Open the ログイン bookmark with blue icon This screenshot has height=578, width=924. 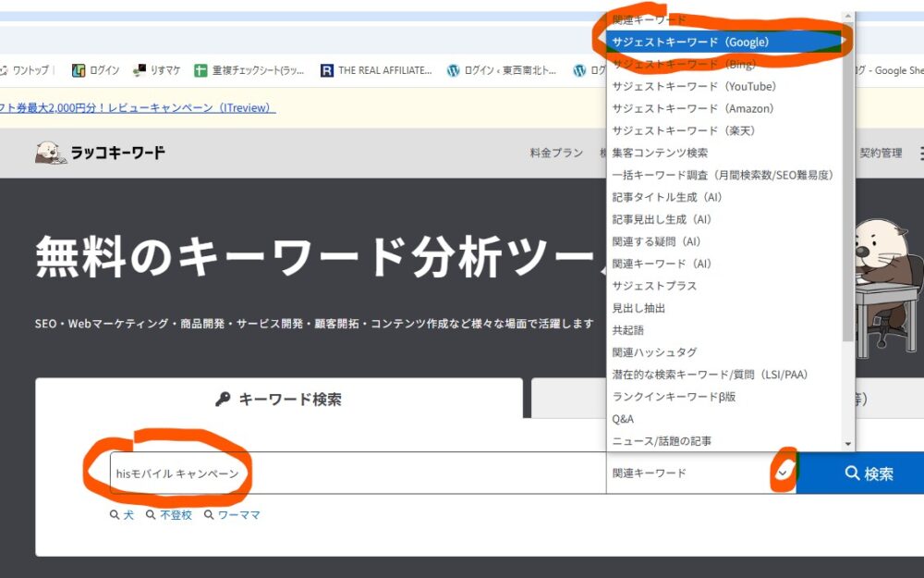[x=95, y=70]
